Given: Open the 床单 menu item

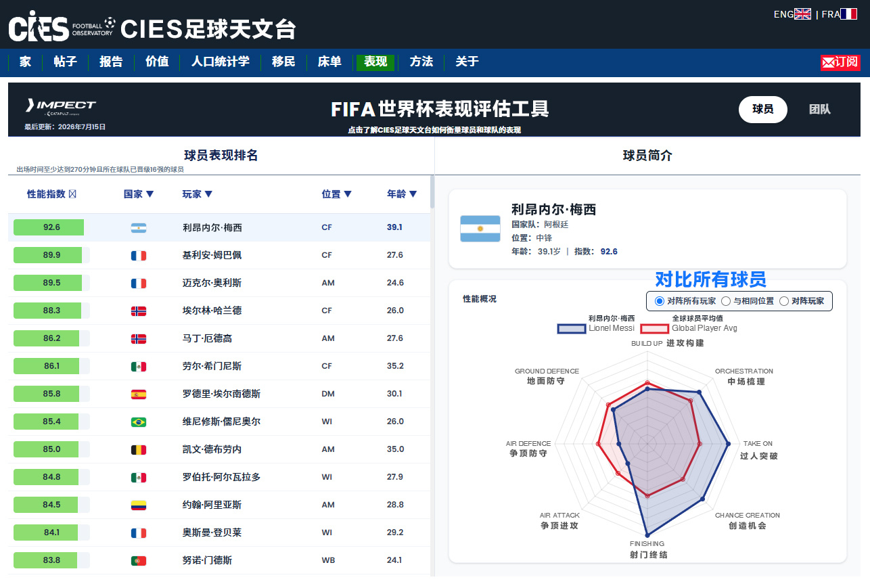Looking at the screenshot, I should (329, 62).
